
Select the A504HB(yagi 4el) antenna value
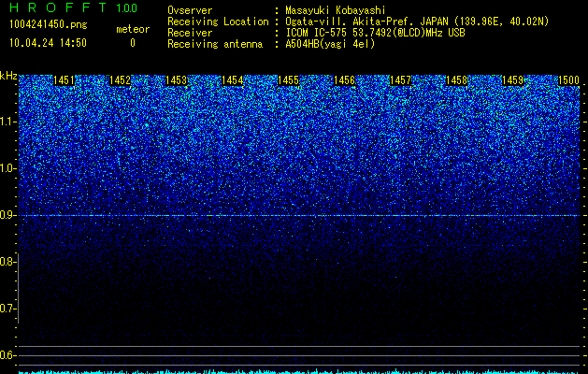click(x=330, y=44)
